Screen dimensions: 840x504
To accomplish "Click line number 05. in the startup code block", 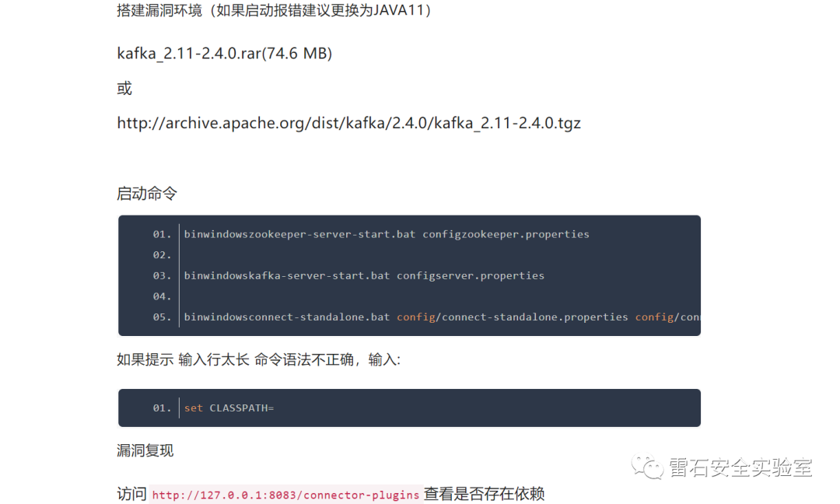I will pyautogui.click(x=162, y=317).
